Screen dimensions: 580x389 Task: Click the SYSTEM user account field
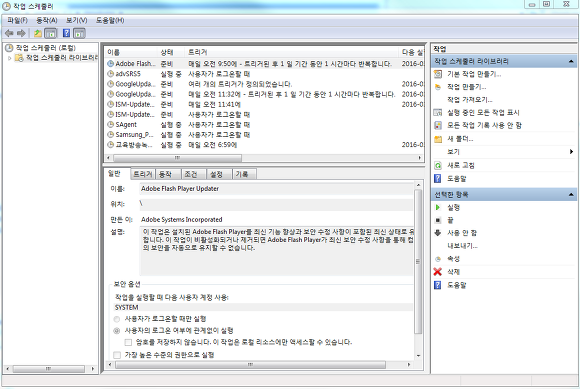(x=263, y=308)
